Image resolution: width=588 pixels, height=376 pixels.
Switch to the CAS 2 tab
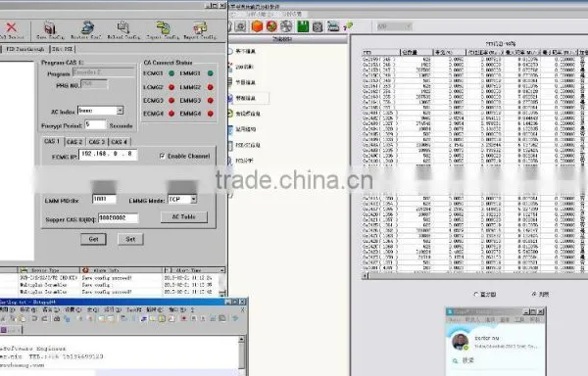click(x=74, y=142)
